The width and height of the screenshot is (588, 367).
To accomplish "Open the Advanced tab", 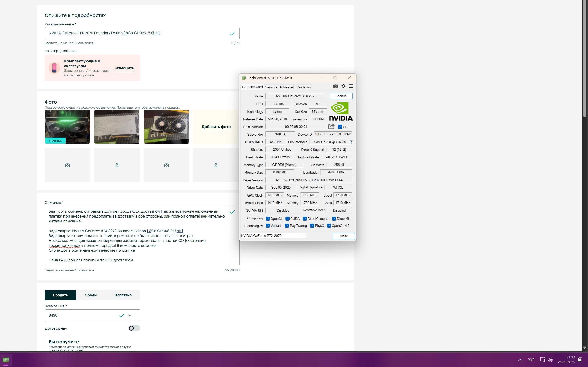I will point(287,87).
